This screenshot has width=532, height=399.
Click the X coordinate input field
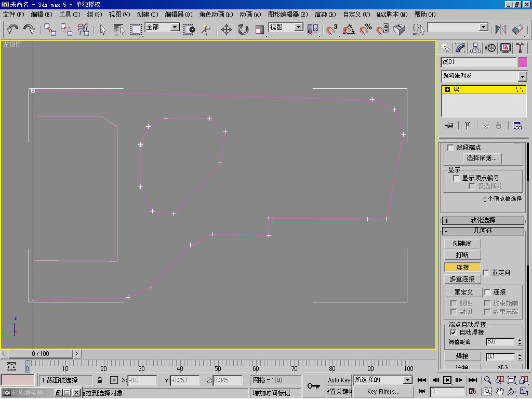pos(142,380)
